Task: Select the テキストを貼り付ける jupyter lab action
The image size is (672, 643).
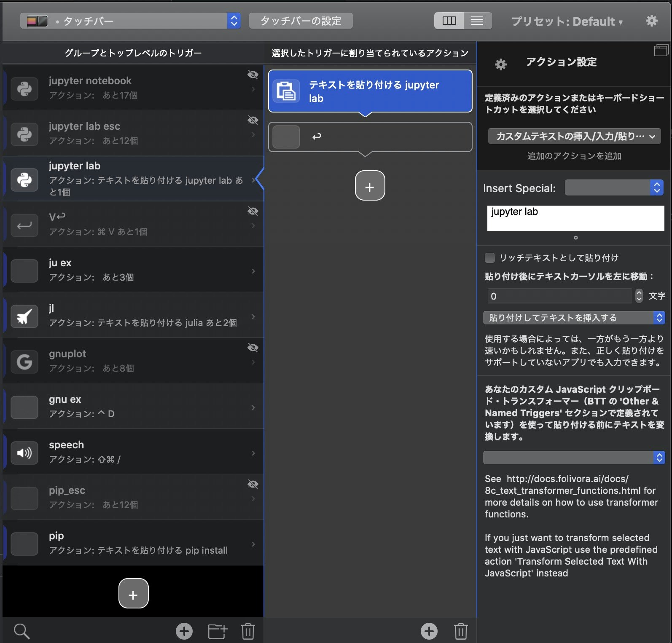Action: 370,91
